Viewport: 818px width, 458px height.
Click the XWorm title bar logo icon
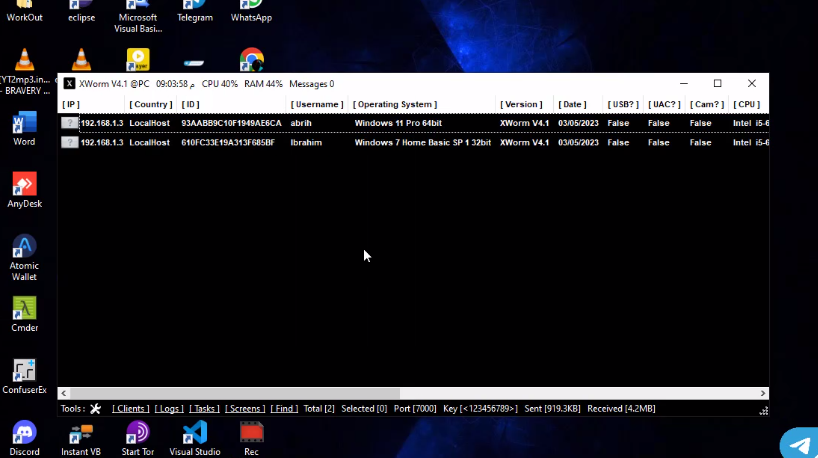[69, 83]
